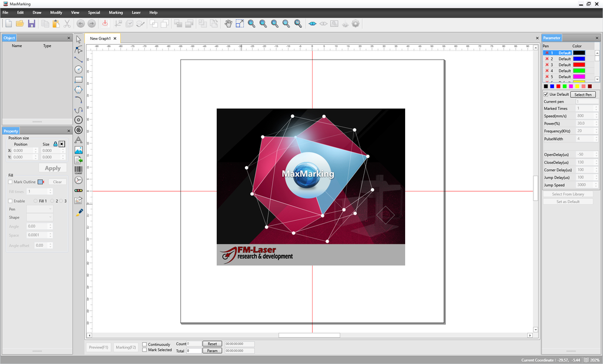This screenshot has height=364, width=603.
Task: Click the Param button
Action: pyautogui.click(x=212, y=350)
